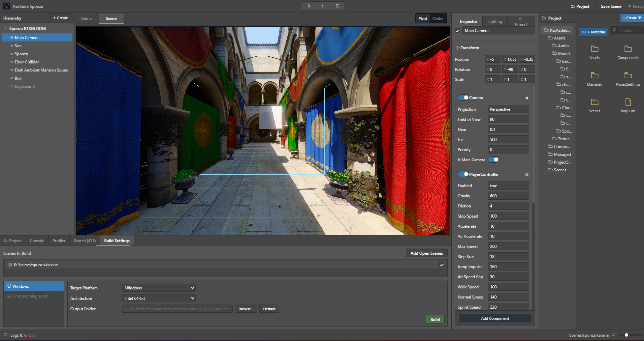Click the Field of View input field

508,119
